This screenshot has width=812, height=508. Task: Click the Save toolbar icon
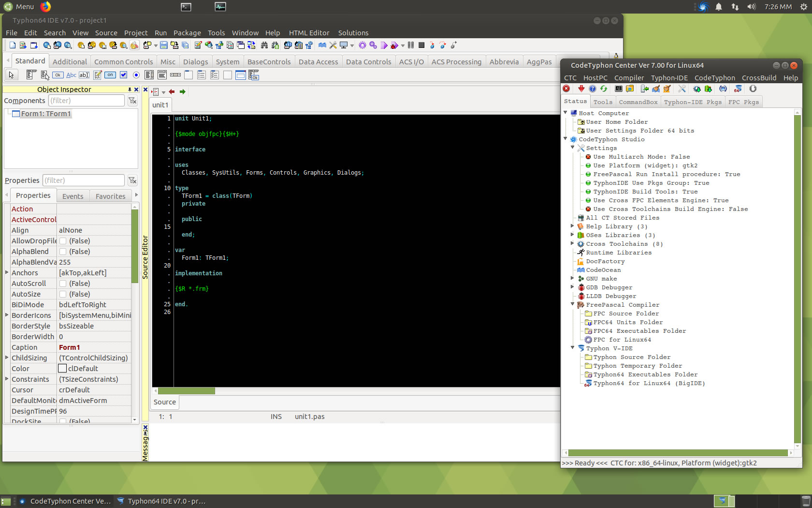[164, 45]
